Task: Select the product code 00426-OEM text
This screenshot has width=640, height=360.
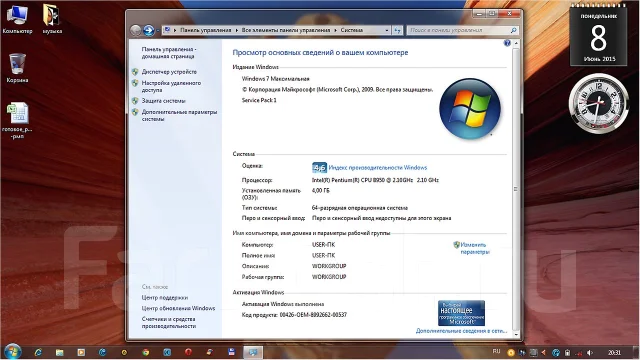Action: click(x=313, y=315)
